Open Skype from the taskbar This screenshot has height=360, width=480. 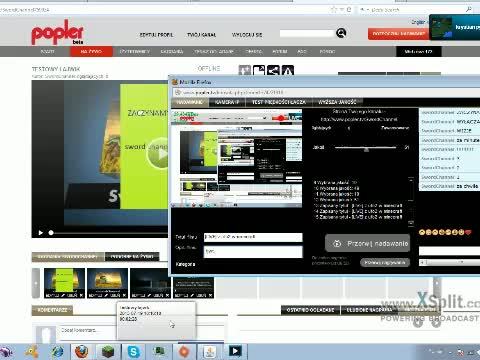click(x=134, y=352)
